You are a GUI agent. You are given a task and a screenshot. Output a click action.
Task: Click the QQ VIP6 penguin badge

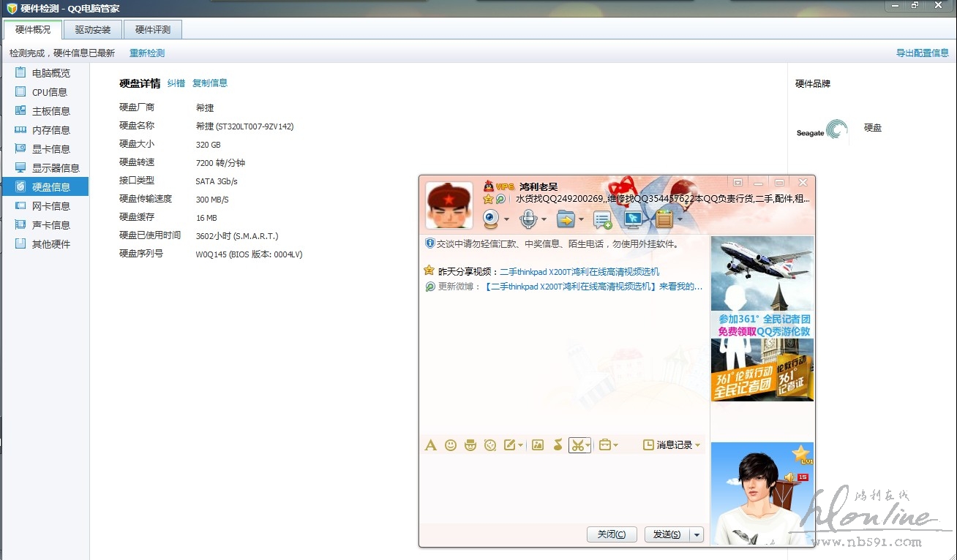[498, 186]
